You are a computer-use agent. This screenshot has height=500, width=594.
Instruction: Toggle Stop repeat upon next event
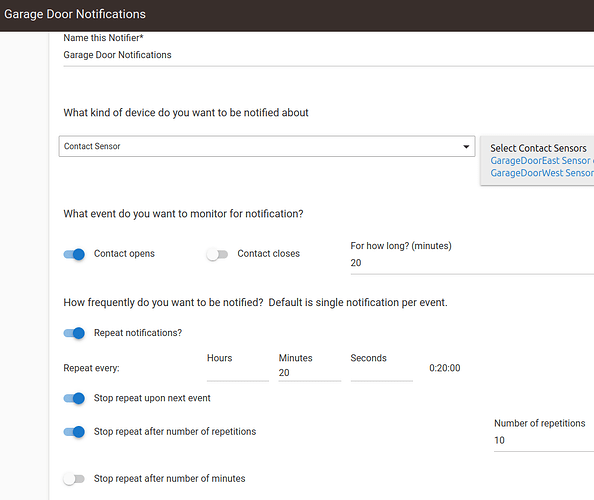(x=74, y=398)
